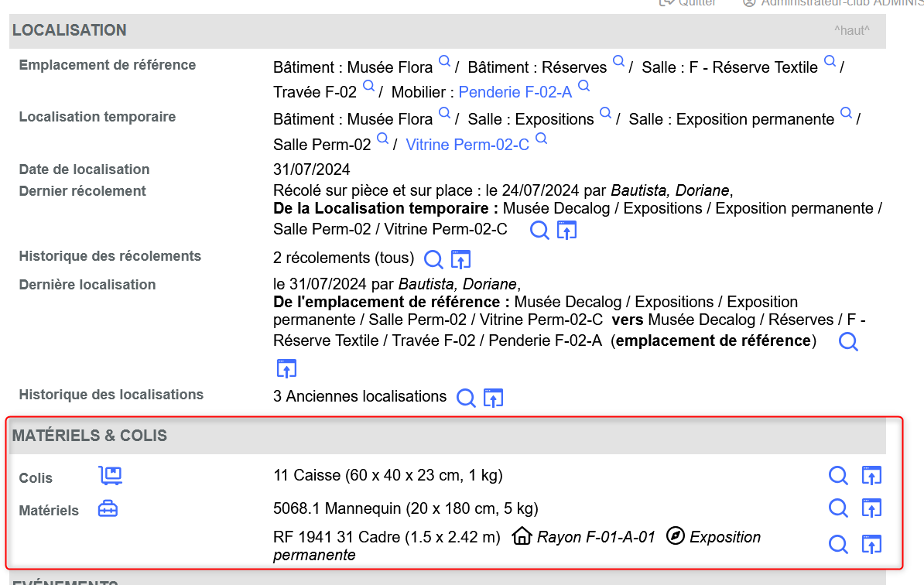This screenshot has height=585, width=924.
Task: Magnifier next to Salle F - Réserve Textile
Action: (830, 62)
